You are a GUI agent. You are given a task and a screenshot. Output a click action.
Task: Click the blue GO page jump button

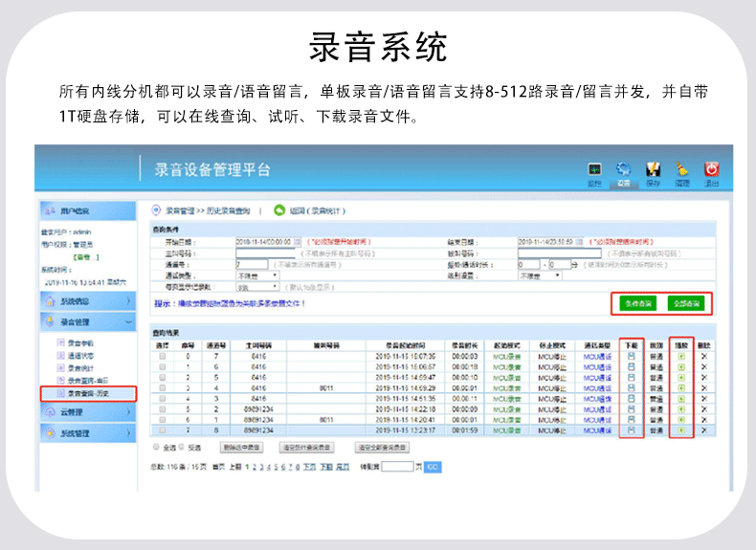pos(433,467)
